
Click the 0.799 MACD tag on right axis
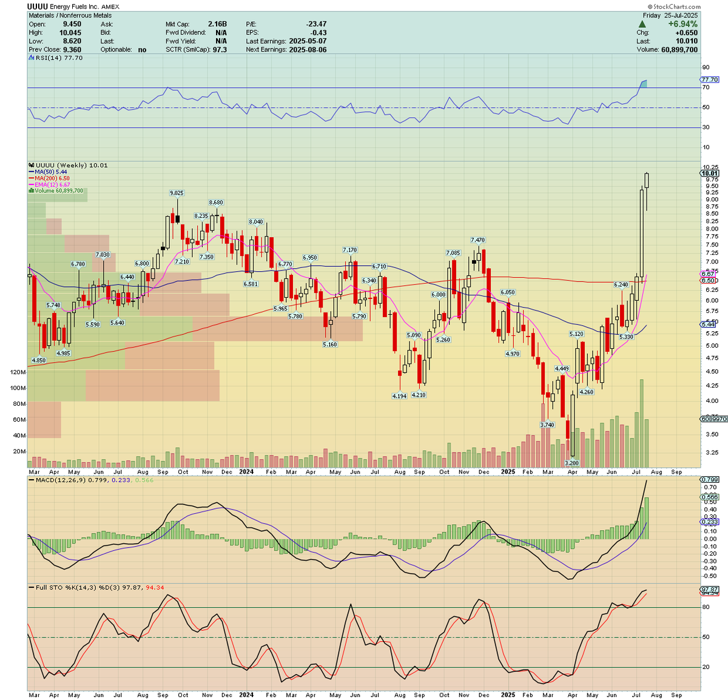(710, 480)
